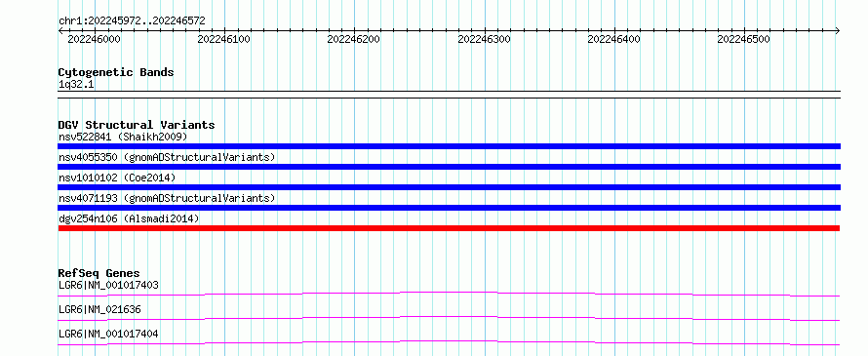868x356 pixels.
Task: Open variant dgv254n106 (Alsmadi2014) label
Action: (129, 218)
